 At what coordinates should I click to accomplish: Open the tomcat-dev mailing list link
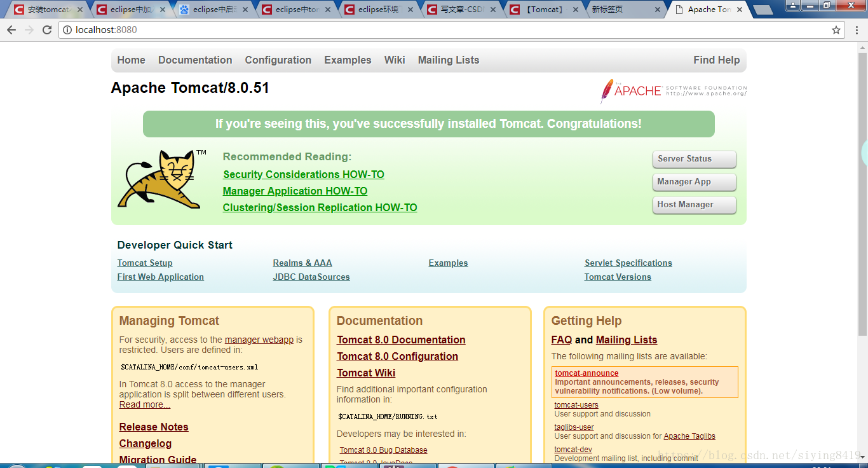click(x=573, y=450)
